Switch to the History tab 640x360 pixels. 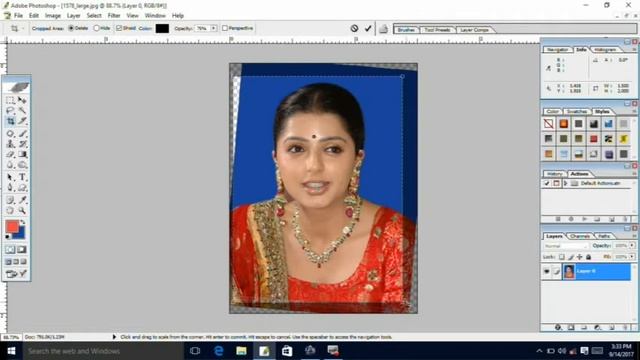pyautogui.click(x=554, y=174)
